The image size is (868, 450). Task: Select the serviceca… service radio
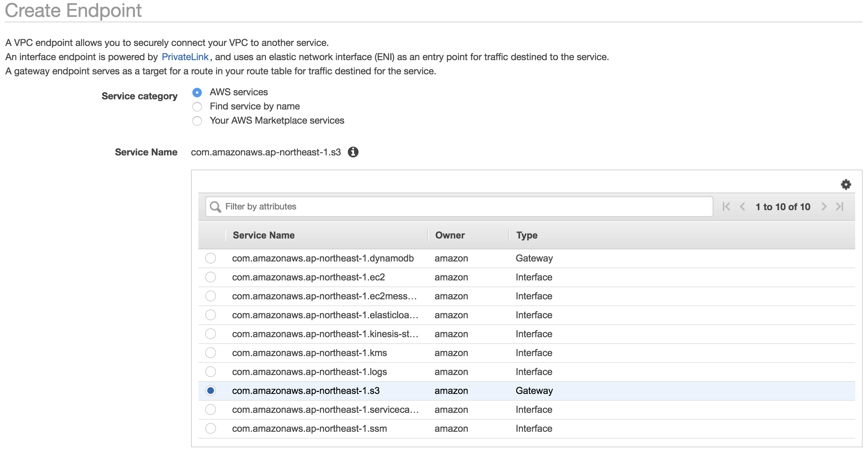point(211,409)
